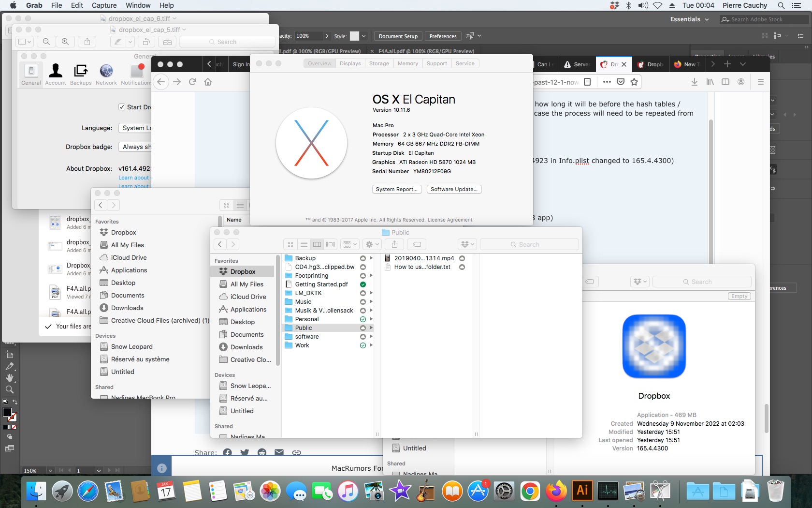The width and height of the screenshot is (812, 508).
Task: Click the Software Update button
Action: pos(454,189)
